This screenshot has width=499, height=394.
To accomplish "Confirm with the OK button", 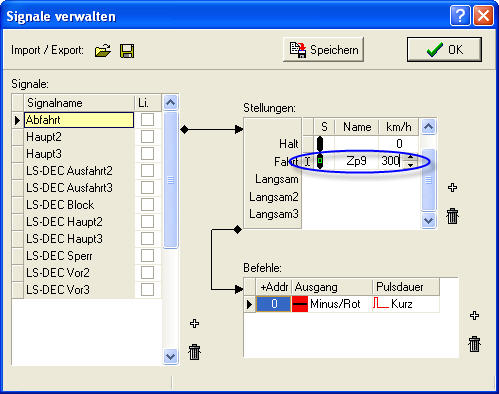I will [444, 50].
